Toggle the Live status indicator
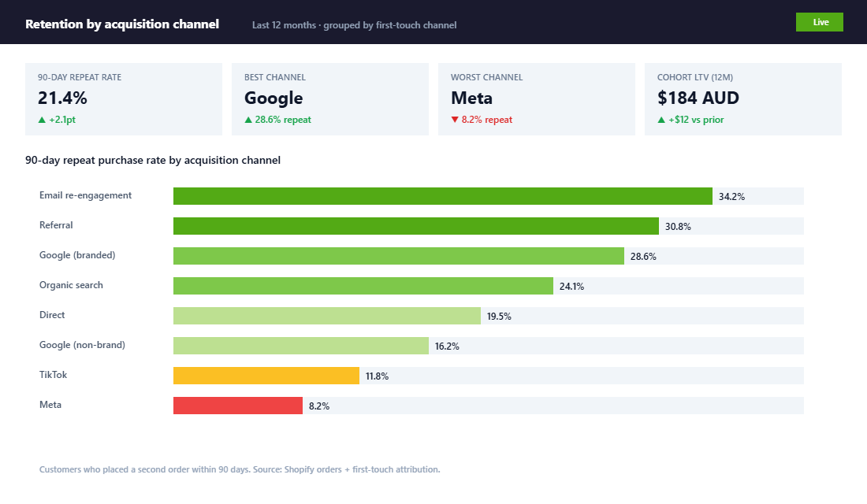This screenshot has height=504, width=867. (820, 21)
